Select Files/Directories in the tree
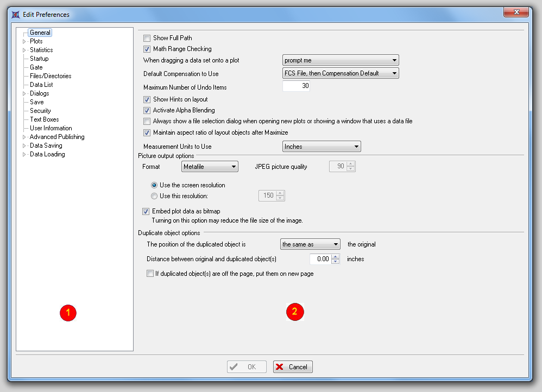Screen dimensions: 542x392 [x=51, y=76]
